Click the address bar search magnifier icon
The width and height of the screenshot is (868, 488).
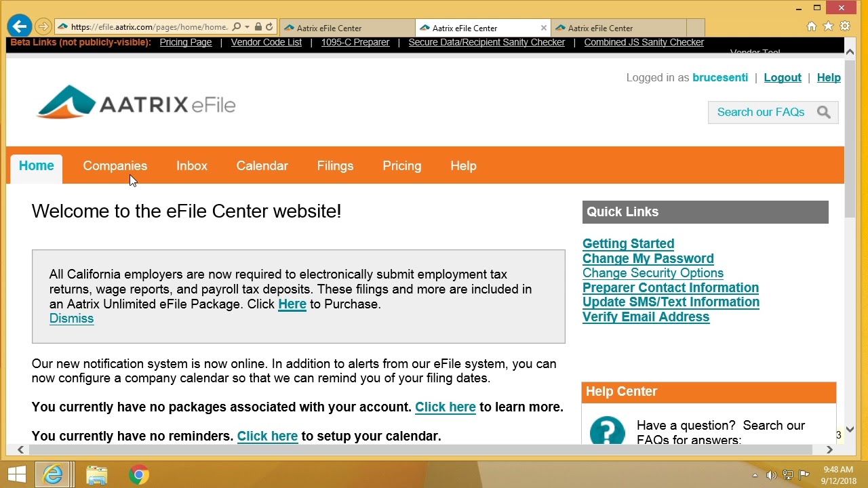pos(236,27)
